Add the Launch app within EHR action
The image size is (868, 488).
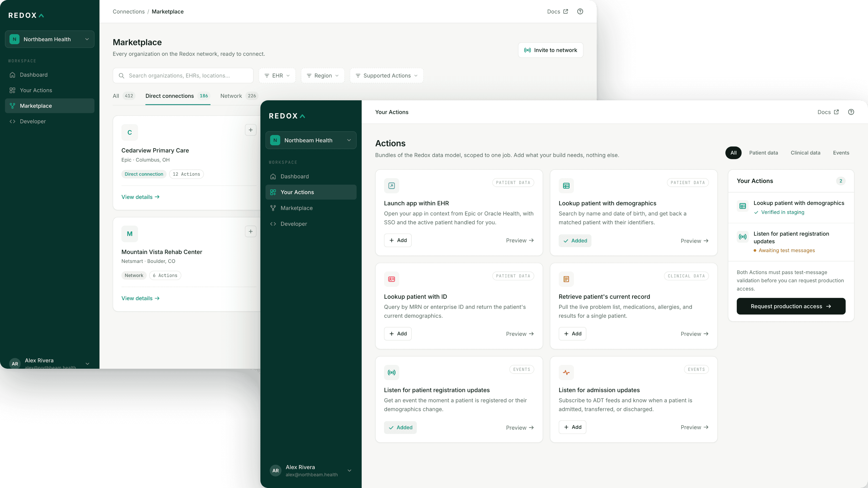(398, 240)
